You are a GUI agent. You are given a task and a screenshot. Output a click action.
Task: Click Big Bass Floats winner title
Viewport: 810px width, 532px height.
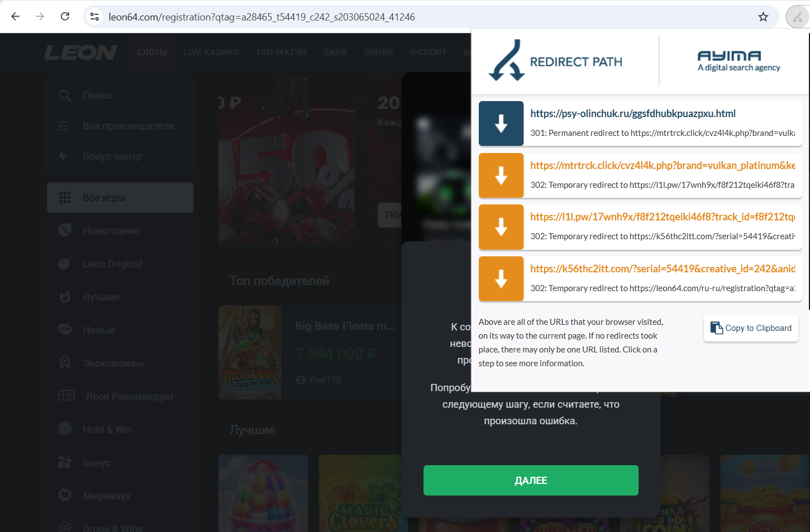(x=344, y=326)
